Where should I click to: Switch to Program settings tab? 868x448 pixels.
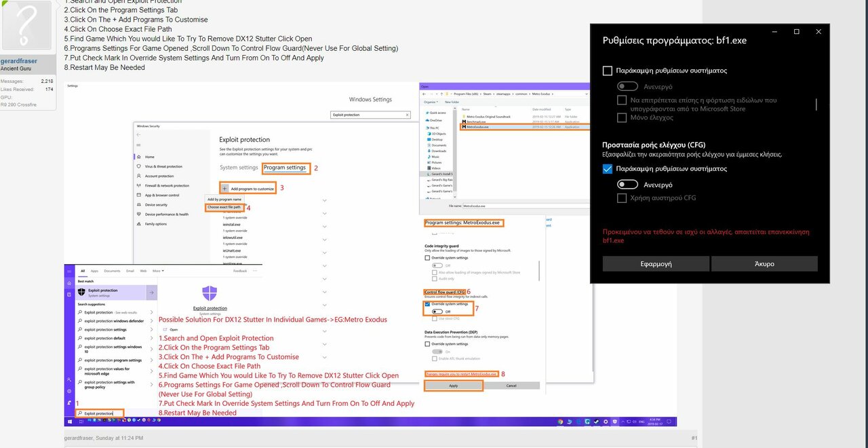(x=284, y=168)
